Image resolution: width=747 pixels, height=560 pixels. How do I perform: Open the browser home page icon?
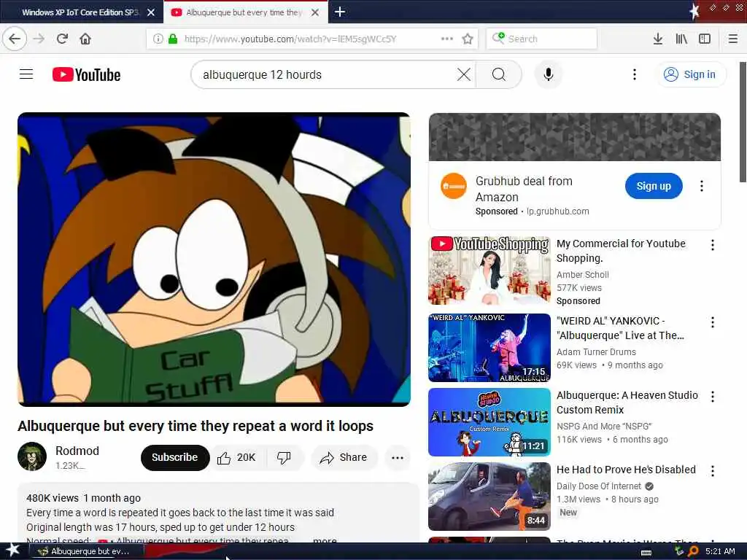(x=85, y=39)
